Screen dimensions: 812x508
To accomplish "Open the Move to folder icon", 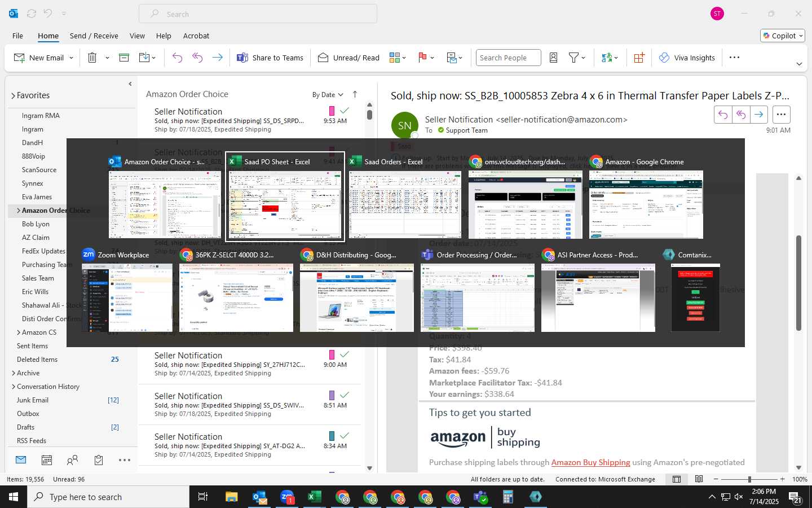I will [144, 58].
